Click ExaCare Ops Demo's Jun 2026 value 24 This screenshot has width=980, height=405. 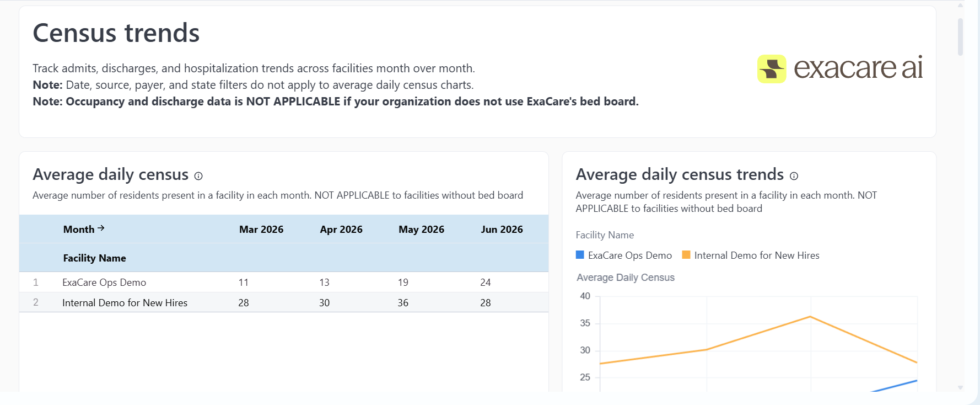coord(486,283)
